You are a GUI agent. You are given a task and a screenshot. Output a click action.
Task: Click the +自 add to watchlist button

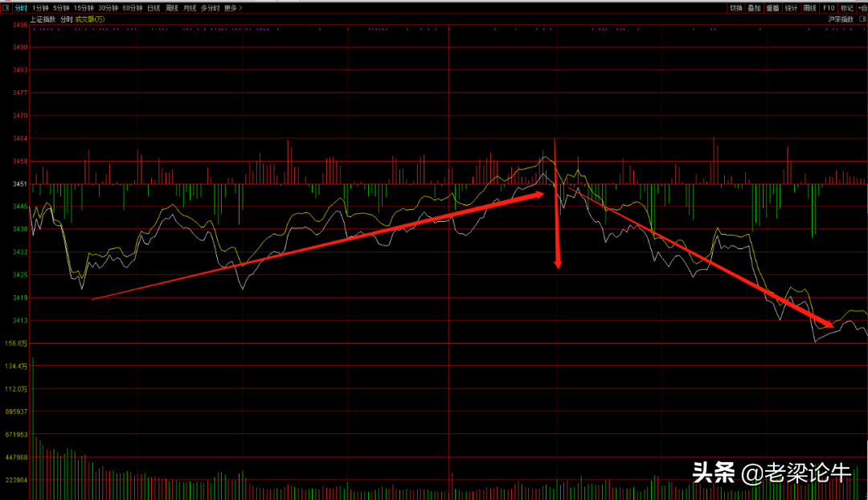click(862, 8)
